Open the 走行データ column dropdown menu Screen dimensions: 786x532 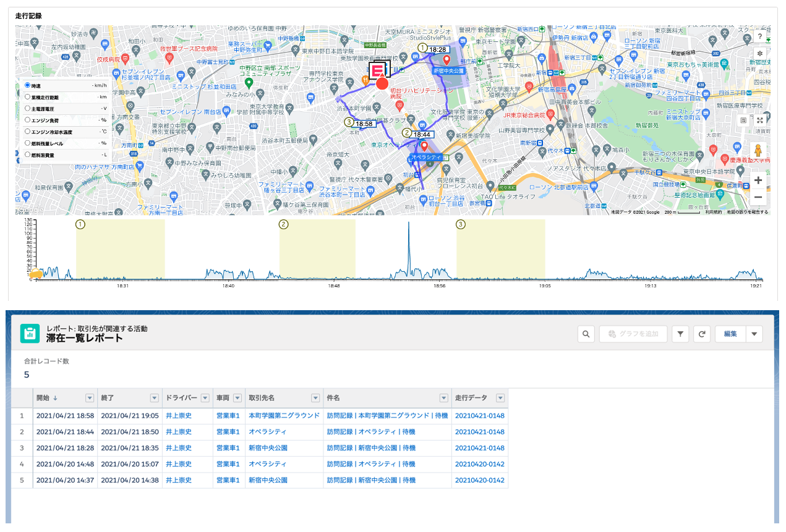tap(500, 399)
